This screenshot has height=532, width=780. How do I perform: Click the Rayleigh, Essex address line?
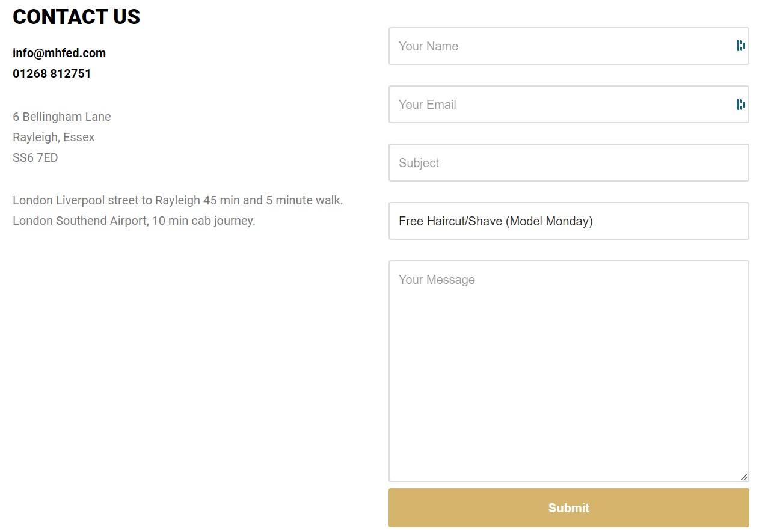[54, 137]
